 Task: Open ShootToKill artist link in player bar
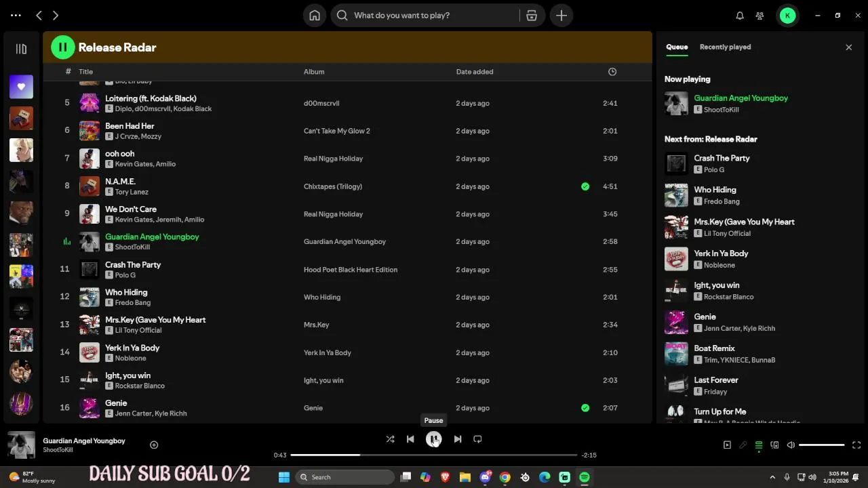coord(58,450)
